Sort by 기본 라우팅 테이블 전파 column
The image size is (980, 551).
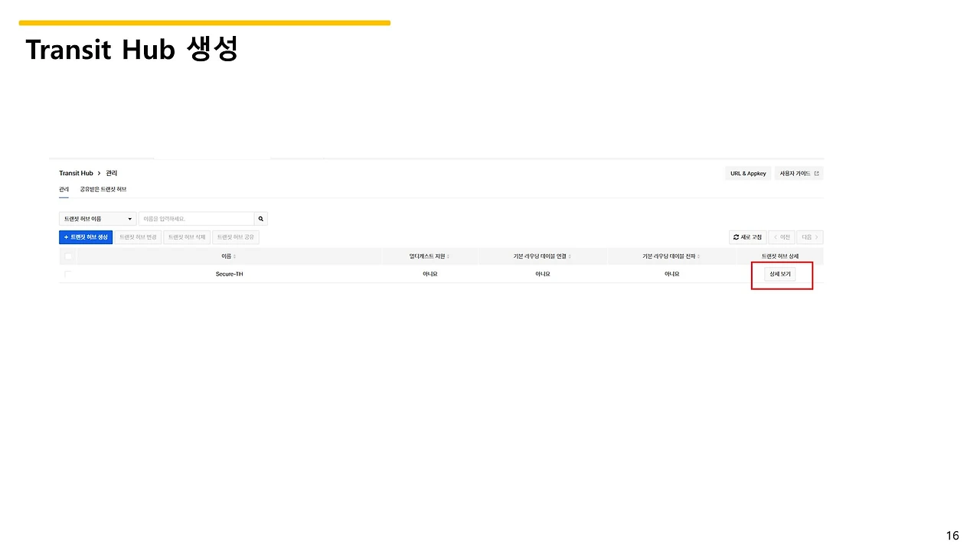671,256
